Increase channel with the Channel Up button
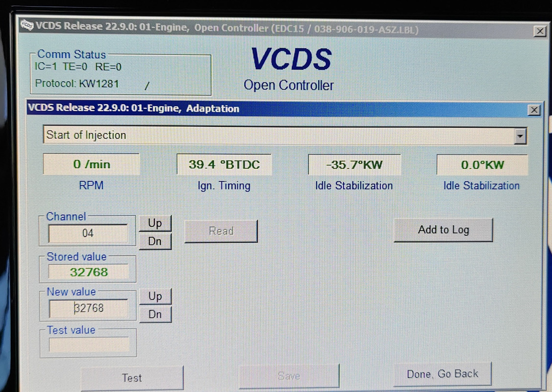The height and width of the screenshot is (392, 552). coord(155,223)
